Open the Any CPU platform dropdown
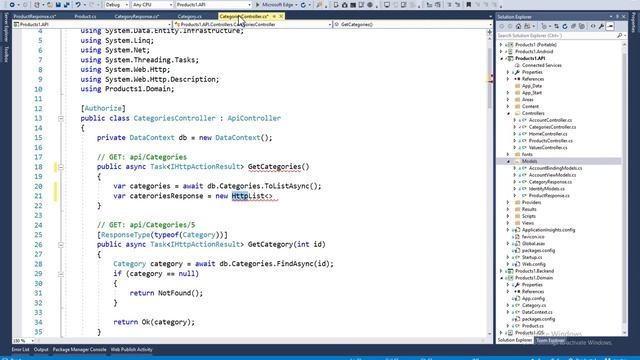 152,5
